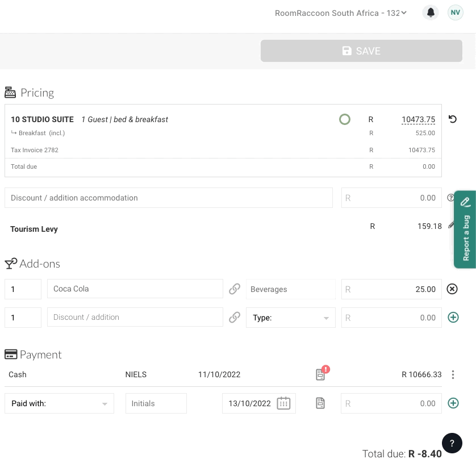This screenshot has width=476, height=463.
Task: Click the cocktail glass Add-ons icon
Action: click(11, 264)
